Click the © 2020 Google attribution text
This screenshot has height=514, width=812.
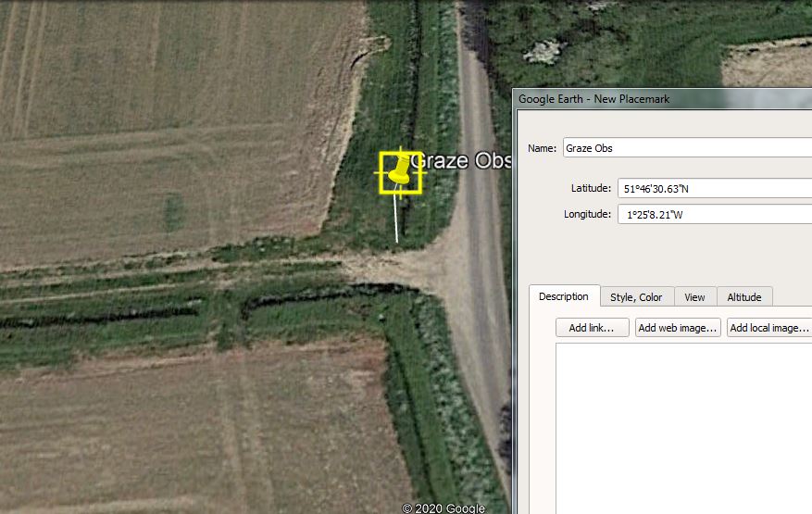[x=443, y=508]
